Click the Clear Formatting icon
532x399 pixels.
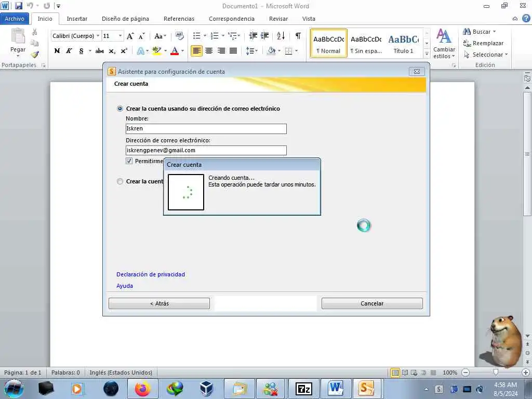[x=179, y=36]
